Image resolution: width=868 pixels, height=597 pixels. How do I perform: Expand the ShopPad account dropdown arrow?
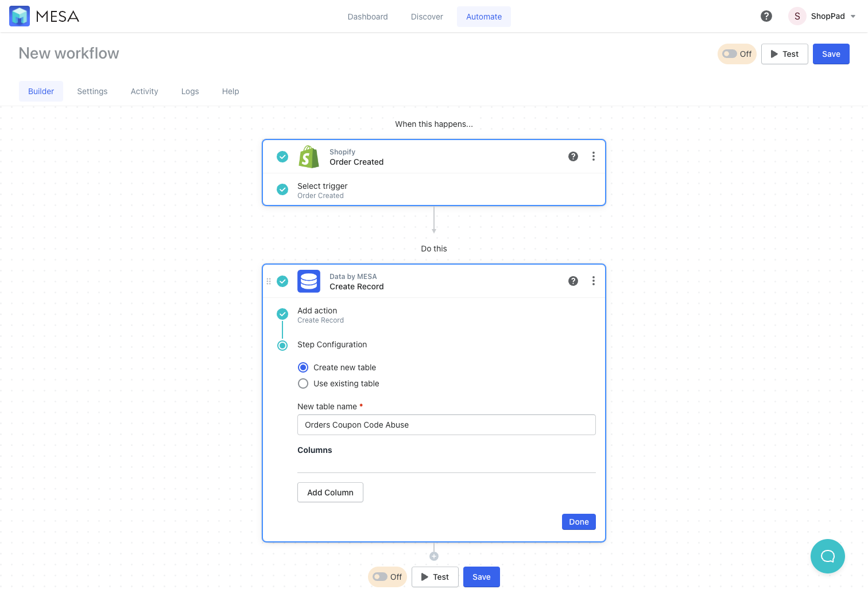(853, 16)
